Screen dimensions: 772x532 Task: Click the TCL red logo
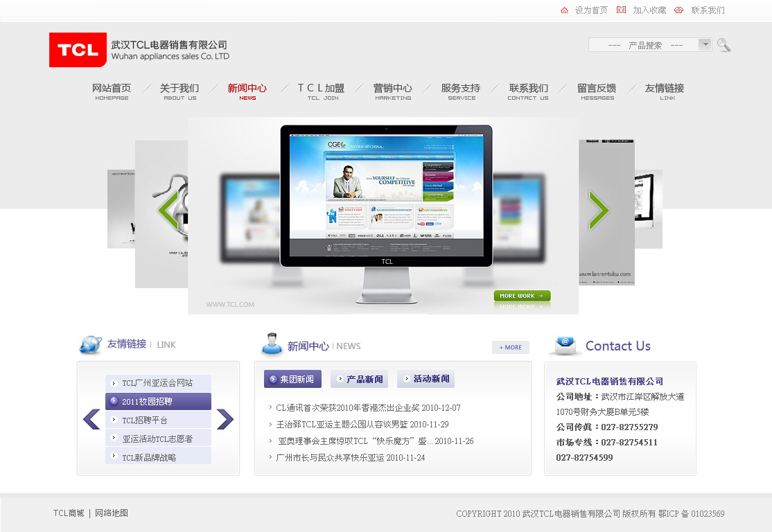coord(78,50)
